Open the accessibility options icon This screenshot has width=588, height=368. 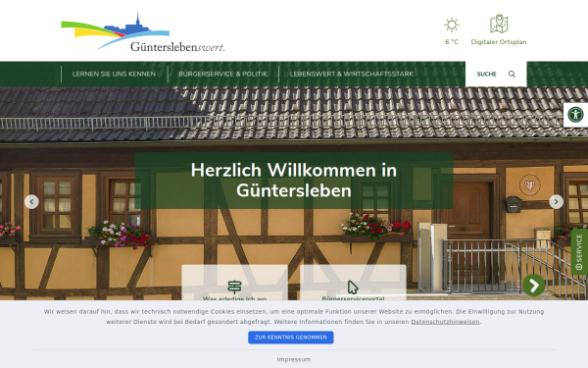[575, 114]
